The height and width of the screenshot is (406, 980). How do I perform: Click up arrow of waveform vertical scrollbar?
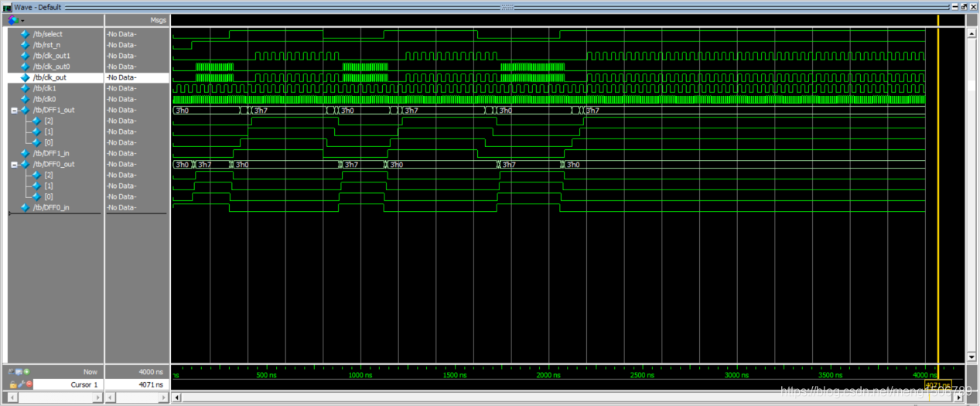pyautogui.click(x=972, y=34)
